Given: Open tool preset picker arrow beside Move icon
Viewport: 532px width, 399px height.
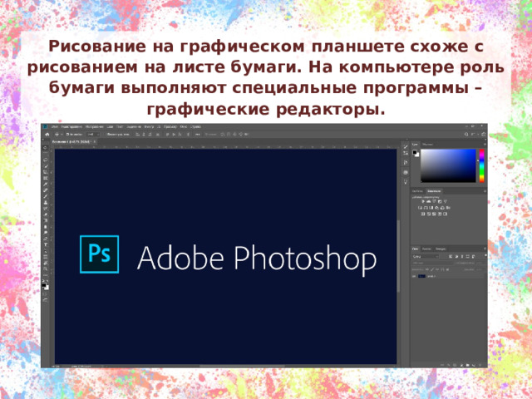Looking at the screenshot, I should click(62, 135).
